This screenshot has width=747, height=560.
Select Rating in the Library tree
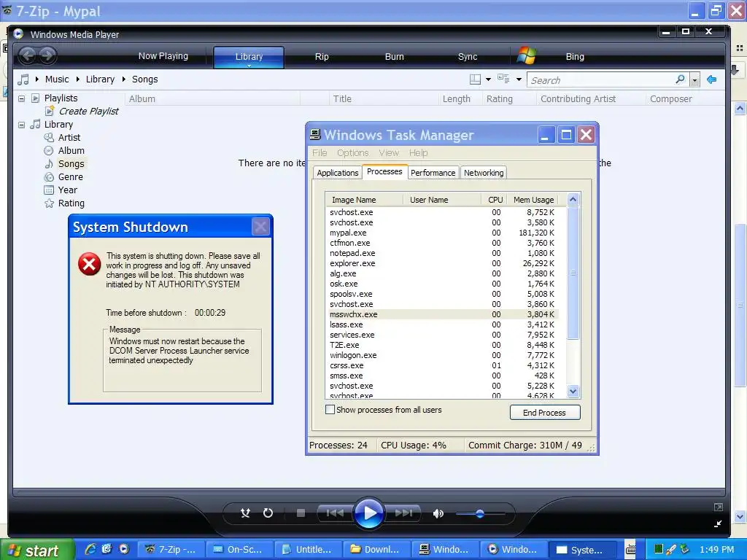pos(71,203)
